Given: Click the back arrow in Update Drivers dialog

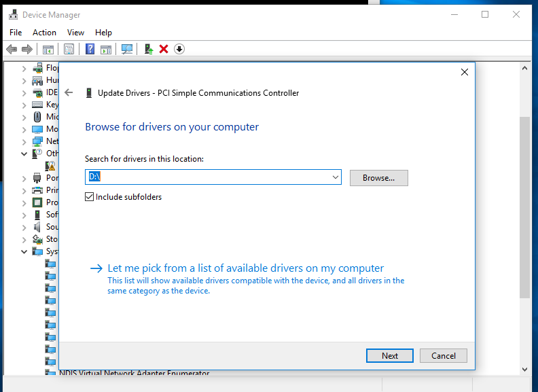Looking at the screenshot, I should (69, 92).
